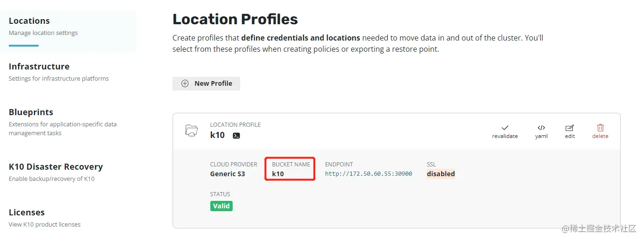The width and height of the screenshot is (644, 241).
Task: Click the SSL disabled badge
Action: [441, 174]
